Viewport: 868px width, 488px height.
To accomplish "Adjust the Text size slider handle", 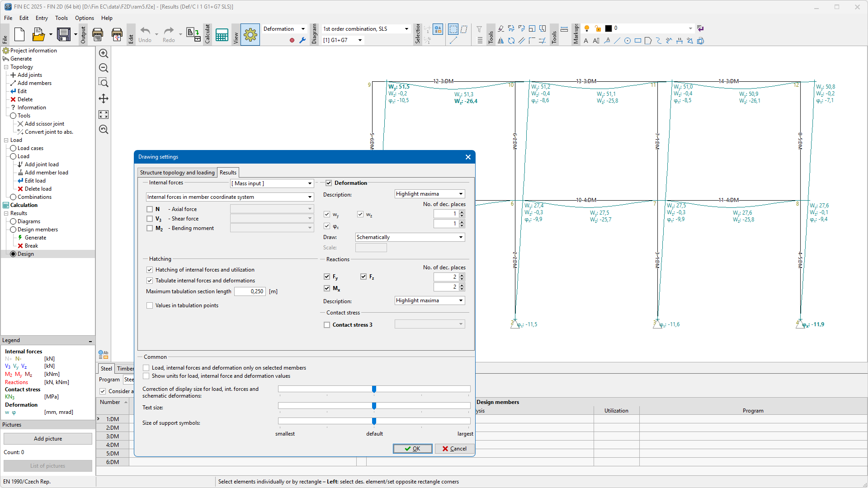I will (374, 406).
